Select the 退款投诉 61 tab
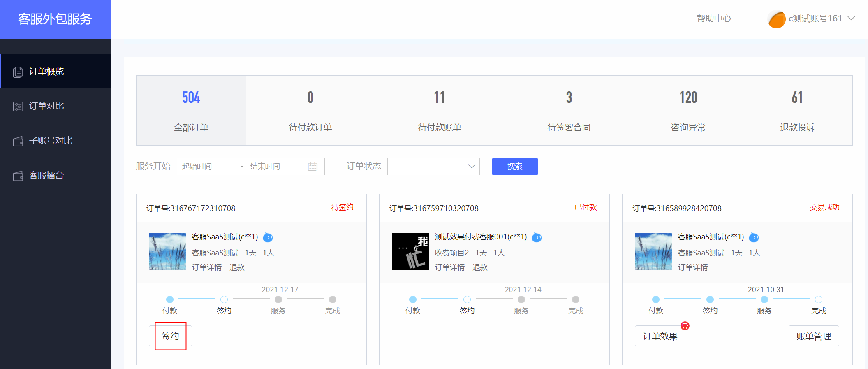The width and height of the screenshot is (868, 369). click(797, 110)
